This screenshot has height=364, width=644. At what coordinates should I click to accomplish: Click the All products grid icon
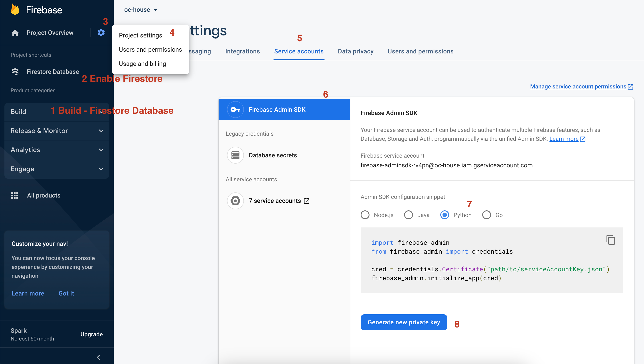tap(14, 195)
